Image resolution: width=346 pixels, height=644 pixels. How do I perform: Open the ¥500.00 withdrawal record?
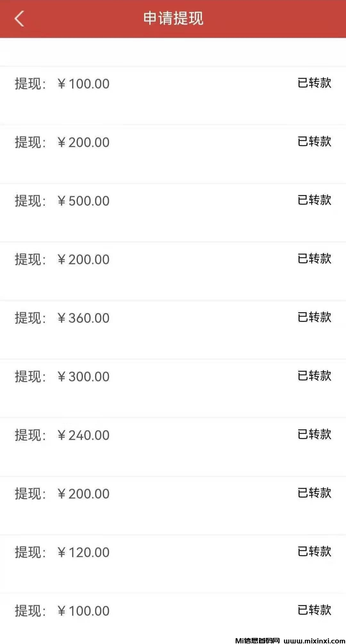pos(83,201)
